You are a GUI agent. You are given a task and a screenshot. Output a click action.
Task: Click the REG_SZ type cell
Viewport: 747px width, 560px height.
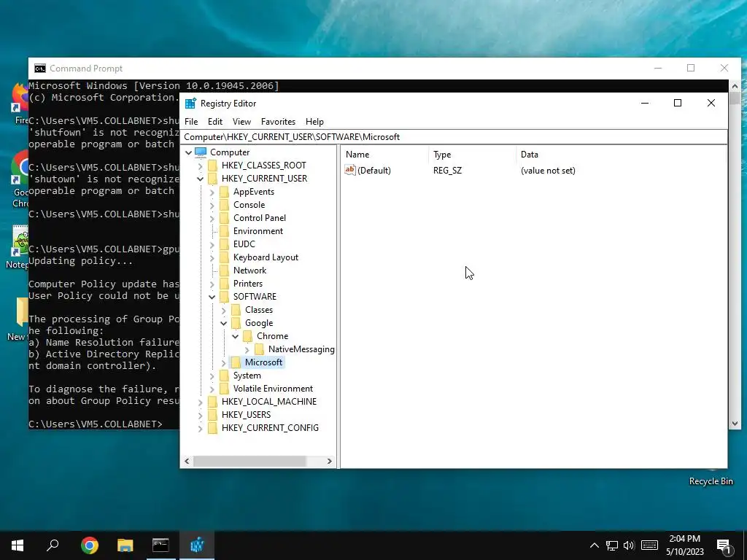click(447, 171)
